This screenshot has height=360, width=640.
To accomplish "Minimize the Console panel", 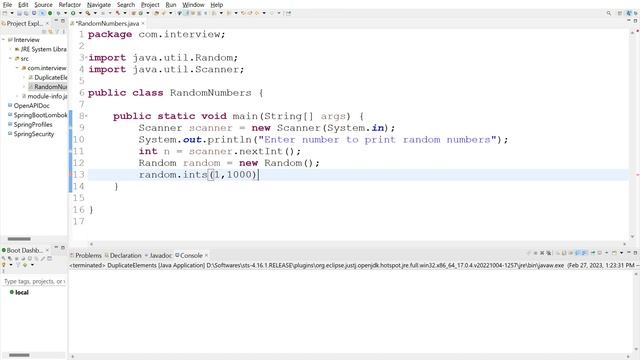I will 629,253.
